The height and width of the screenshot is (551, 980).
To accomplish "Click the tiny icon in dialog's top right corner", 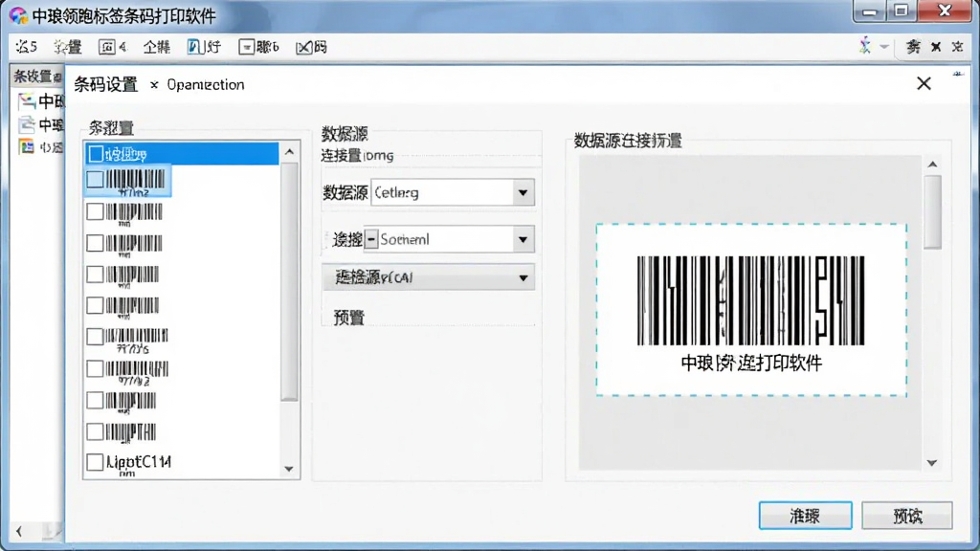I will (957, 74).
